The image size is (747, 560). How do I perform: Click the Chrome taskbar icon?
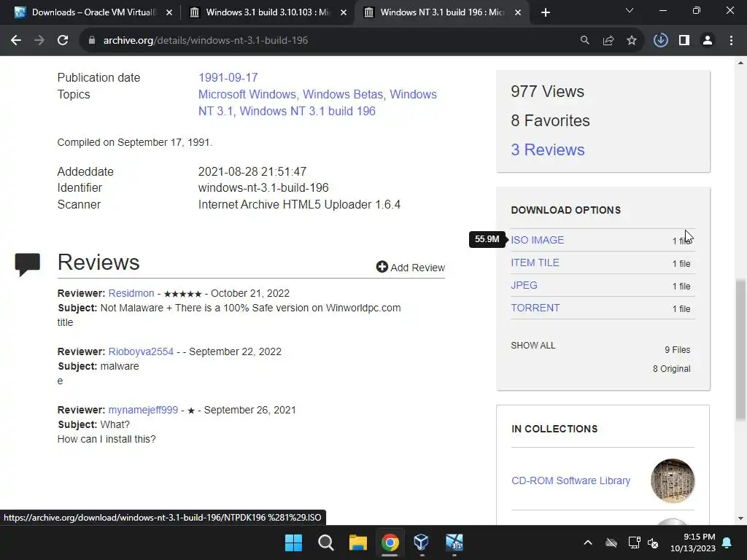tap(390, 542)
